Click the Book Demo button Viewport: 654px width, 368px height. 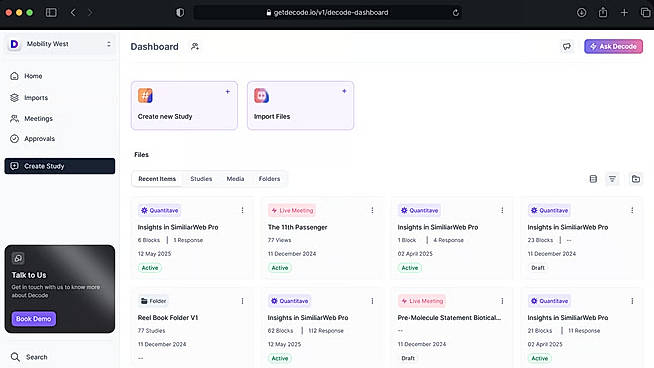tap(33, 319)
